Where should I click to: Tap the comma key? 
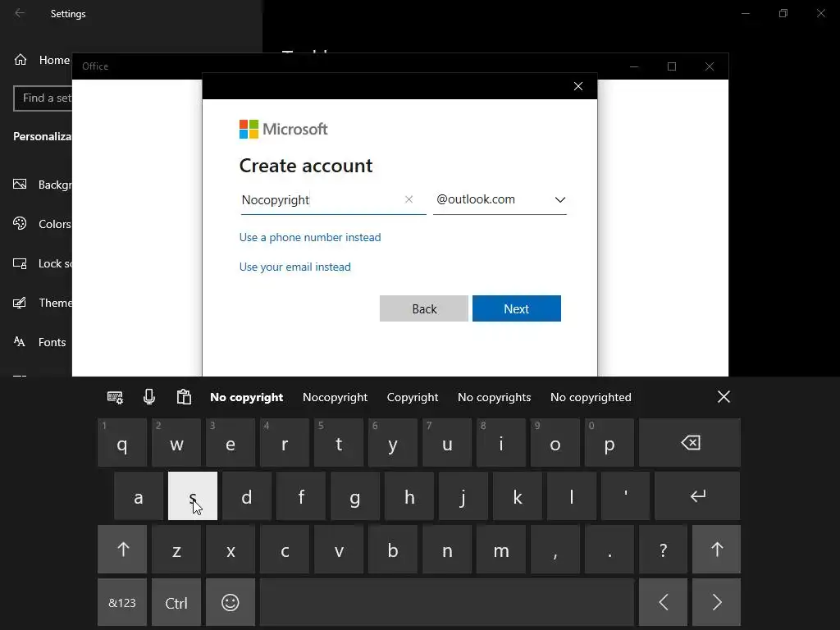point(555,549)
